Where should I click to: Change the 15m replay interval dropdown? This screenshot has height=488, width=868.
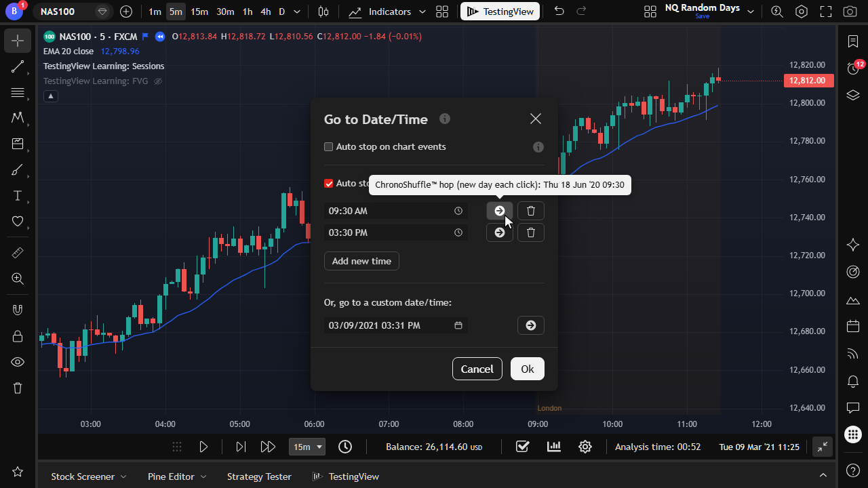[x=307, y=447]
